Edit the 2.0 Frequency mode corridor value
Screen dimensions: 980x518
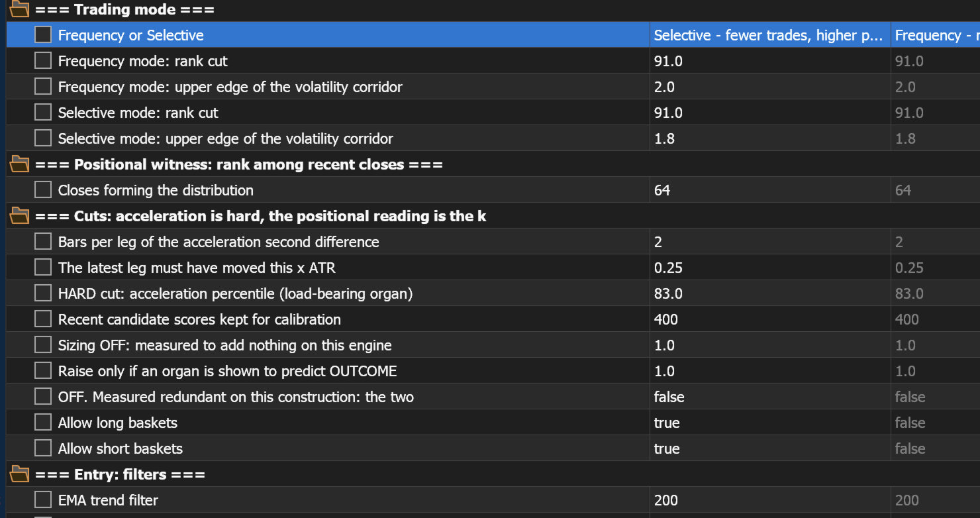point(770,87)
